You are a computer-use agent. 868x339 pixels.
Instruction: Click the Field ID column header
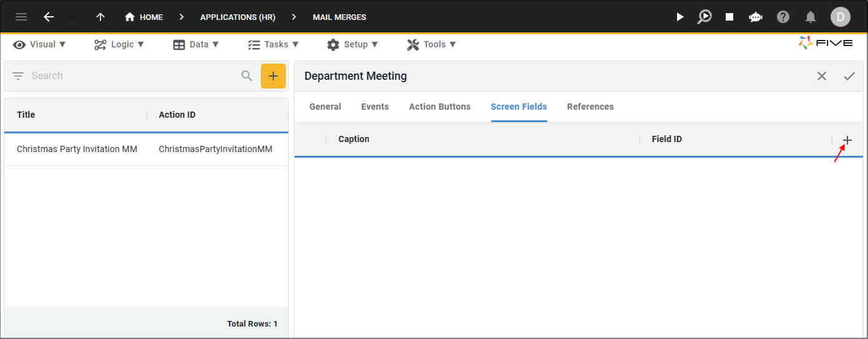point(667,139)
